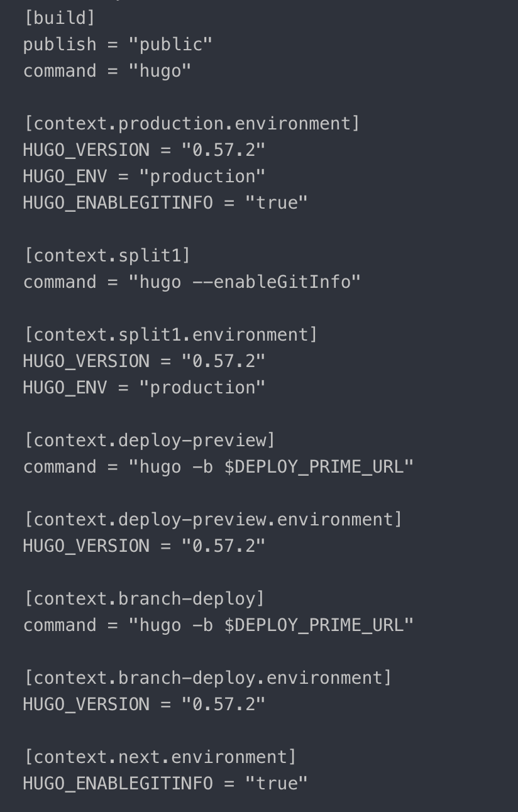Click the final HUGO_ENABLEGITINFO = "true" line
518x812 pixels.
(165, 783)
